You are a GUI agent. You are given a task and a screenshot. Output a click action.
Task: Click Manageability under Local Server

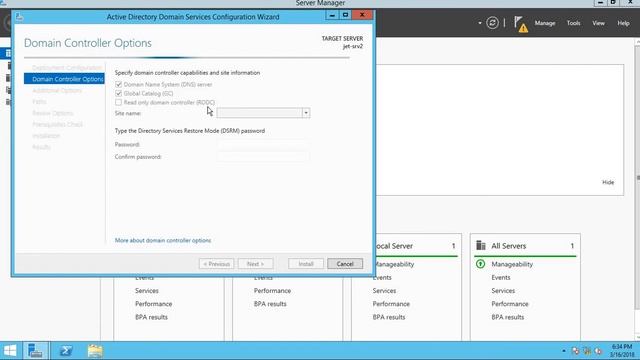(394, 264)
